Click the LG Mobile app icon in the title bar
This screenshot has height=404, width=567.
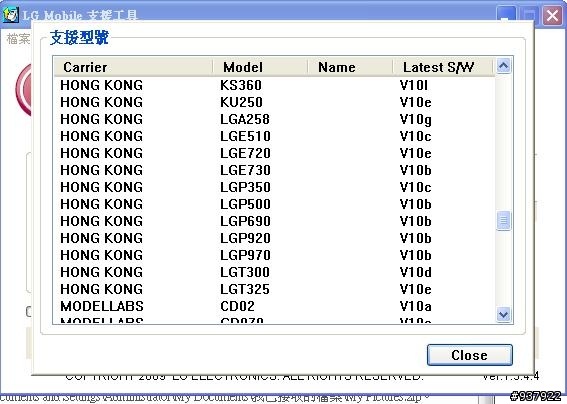(x=10, y=15)
